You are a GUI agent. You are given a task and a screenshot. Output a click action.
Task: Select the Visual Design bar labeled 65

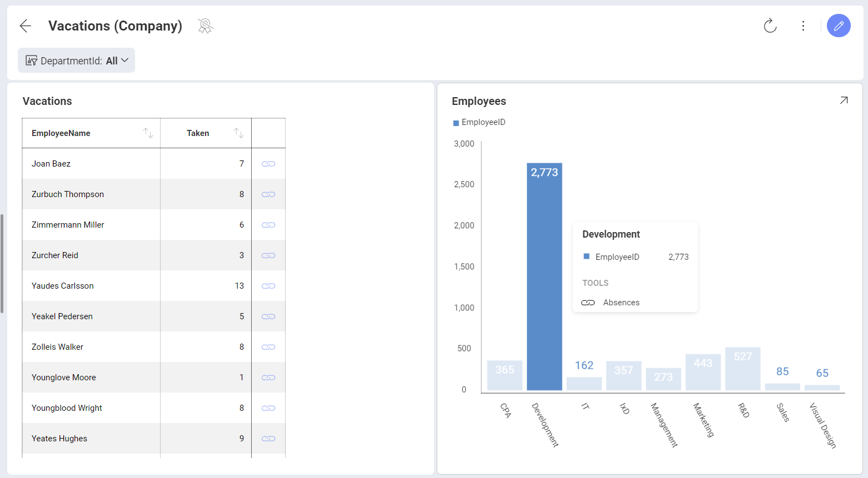pyautogui.click(x=822, y=388)
